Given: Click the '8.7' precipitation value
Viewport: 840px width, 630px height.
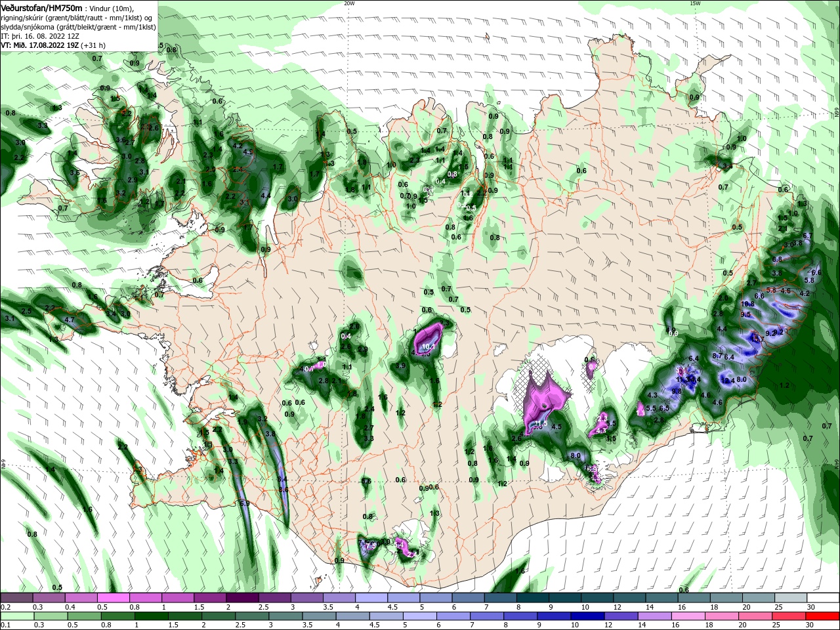Looking at the screenshot, I should [x=717, y=356].
